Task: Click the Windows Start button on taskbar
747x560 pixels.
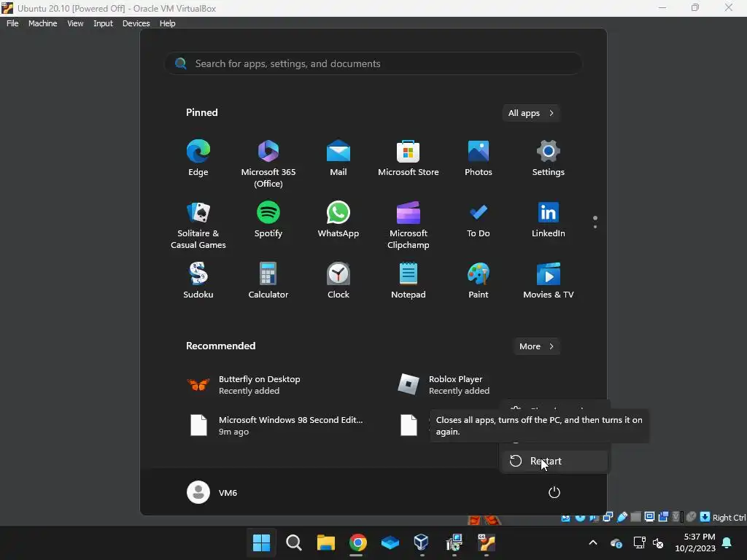Action: pos(262,542)
